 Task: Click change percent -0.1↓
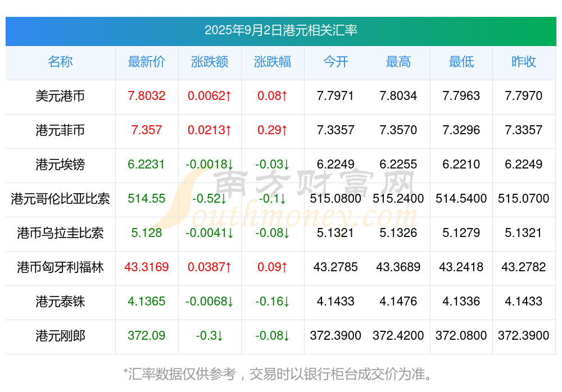pos(273,198)
